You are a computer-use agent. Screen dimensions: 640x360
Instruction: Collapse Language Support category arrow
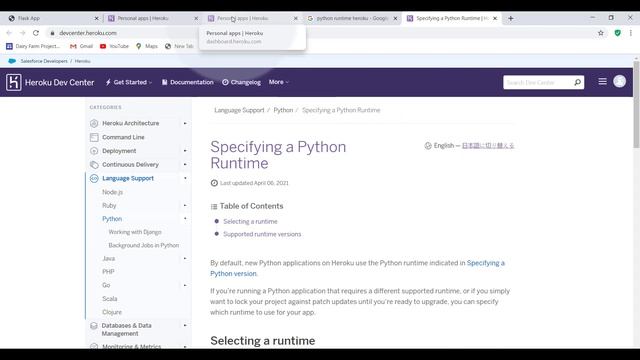tap(185, 178)
